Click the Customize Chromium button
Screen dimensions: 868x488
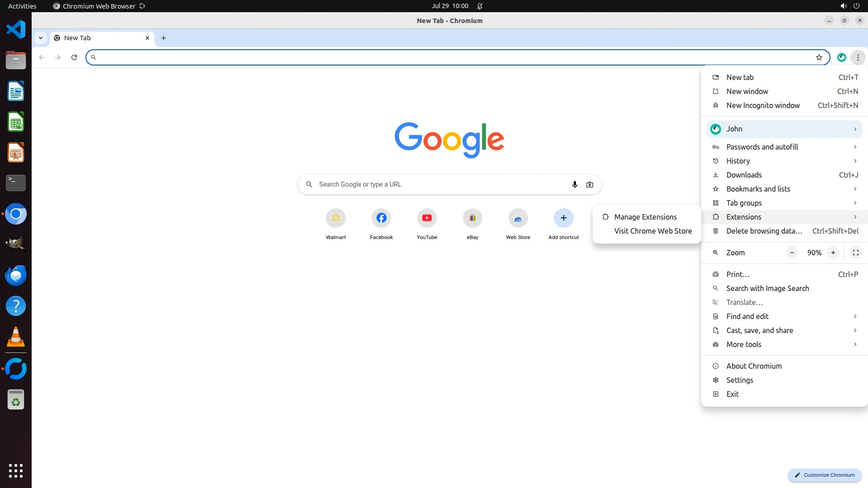(x=825, y=475)
